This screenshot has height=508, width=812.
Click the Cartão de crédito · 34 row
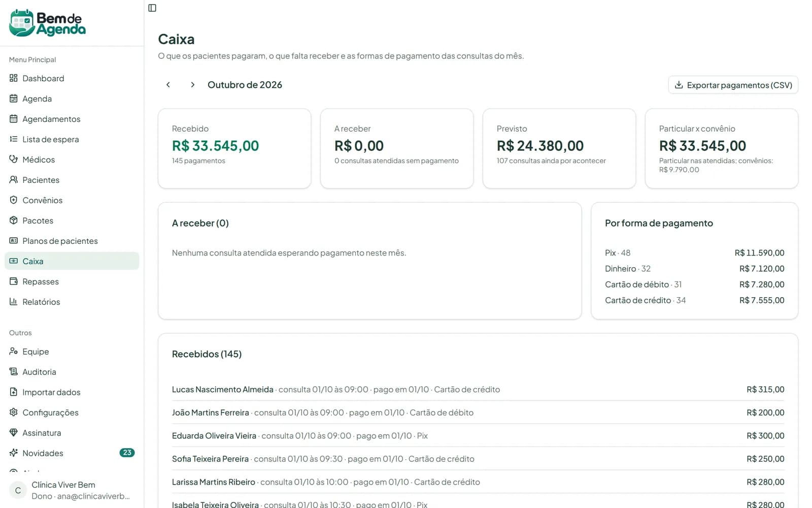click(x=694, y=300)
